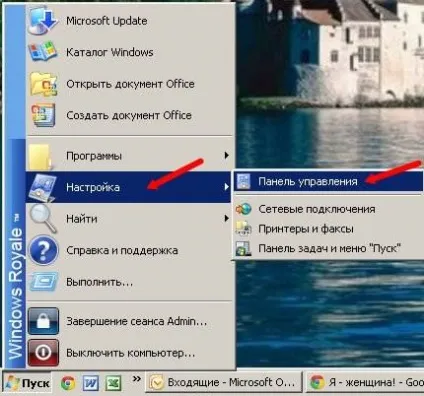The width and height of the screenshot is (424, 396).
Task: Click the Найти magnifying glass icon
Action: (x=43, y=218)
